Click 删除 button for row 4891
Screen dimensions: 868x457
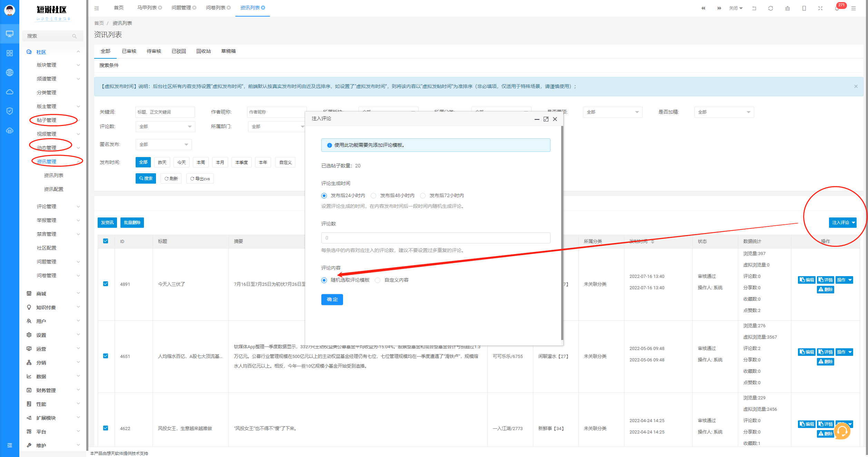click(x=826, y=290)
